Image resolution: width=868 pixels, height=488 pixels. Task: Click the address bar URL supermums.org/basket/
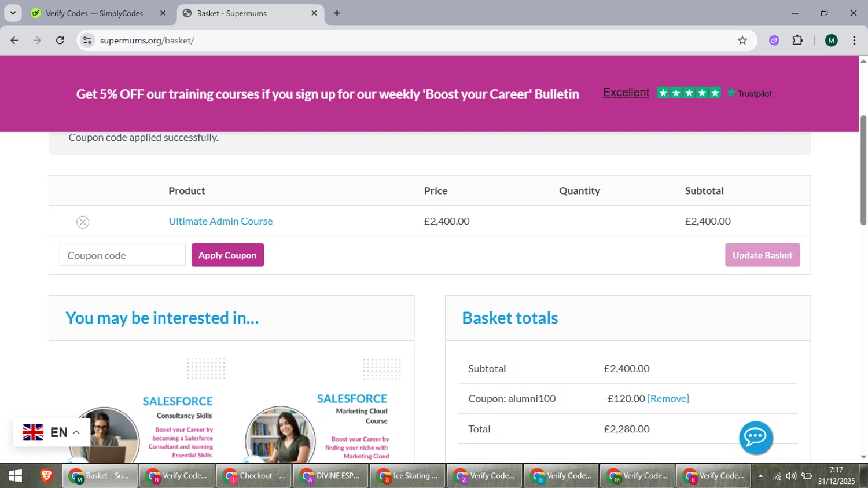click(147, 41)
